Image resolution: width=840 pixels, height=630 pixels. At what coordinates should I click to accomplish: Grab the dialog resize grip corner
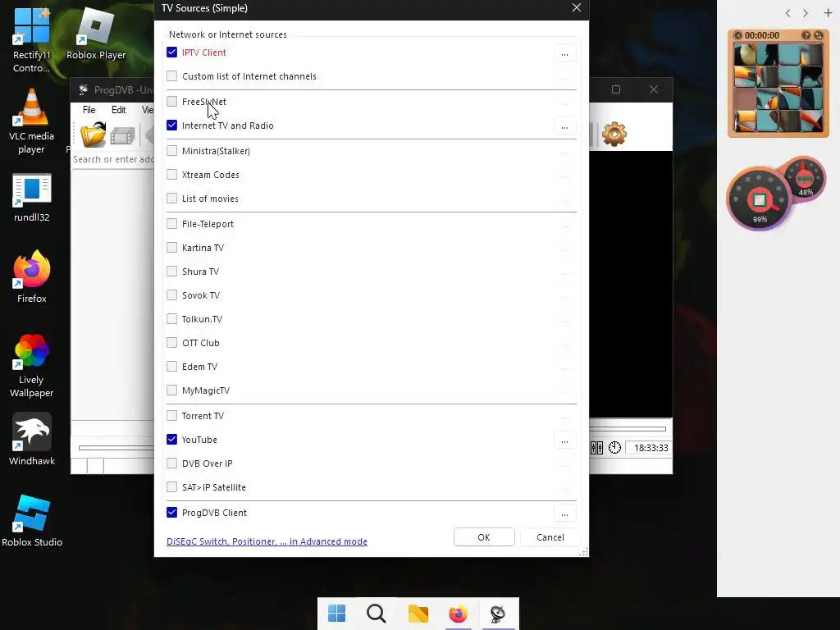(x=584, y=552)
